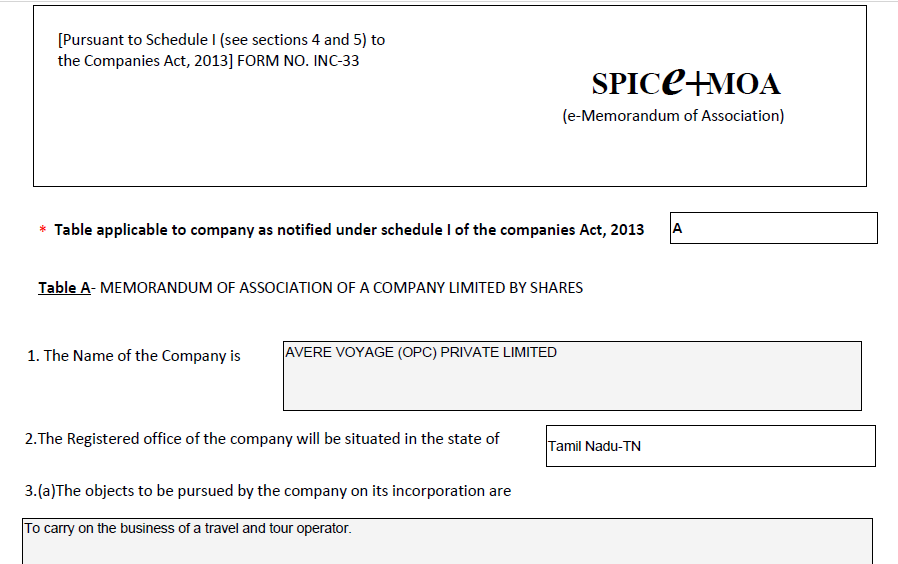Select '(e-Memorandum of Association)' subtitle
898x564 pixels.
(673, 116)
